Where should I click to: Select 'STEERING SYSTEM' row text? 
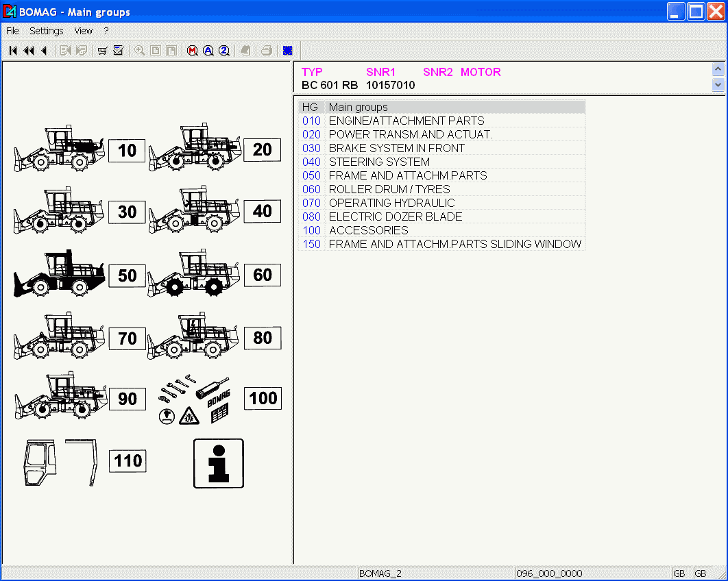(x=379, y=162)
